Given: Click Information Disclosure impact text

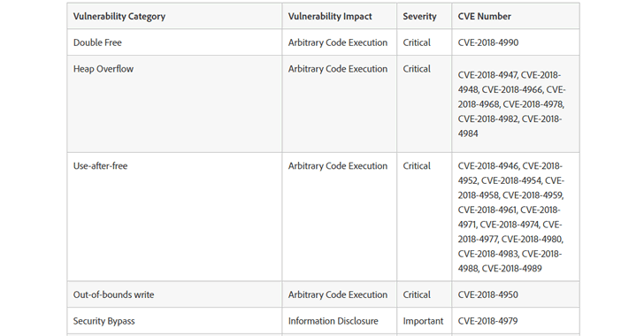Looking at the screenshot, I should pyautogui.click(x=333, y=321).
